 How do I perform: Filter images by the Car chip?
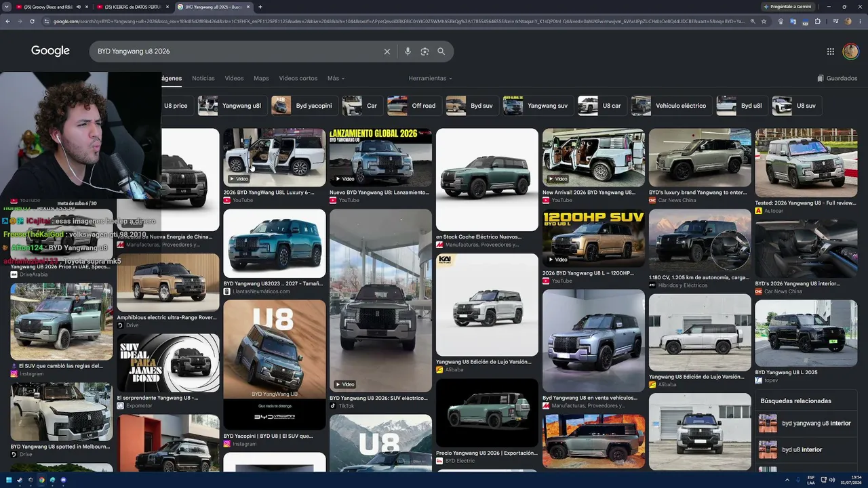361,106
